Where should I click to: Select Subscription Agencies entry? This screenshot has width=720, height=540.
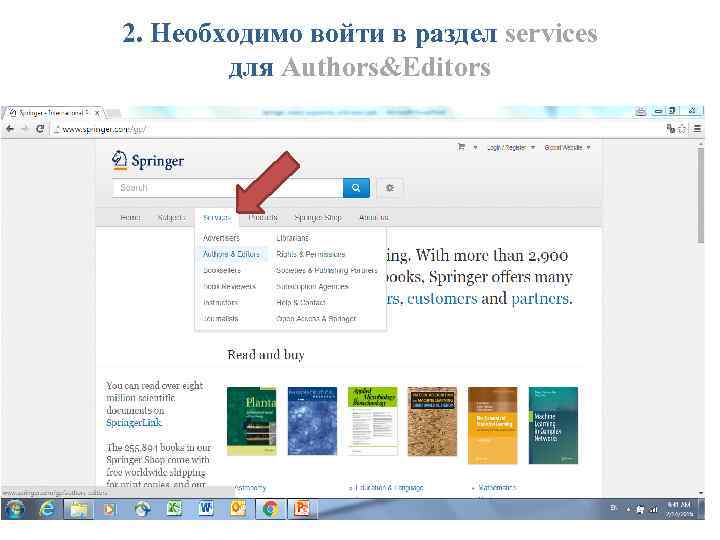pyautogui.click(x=312, y=286)
